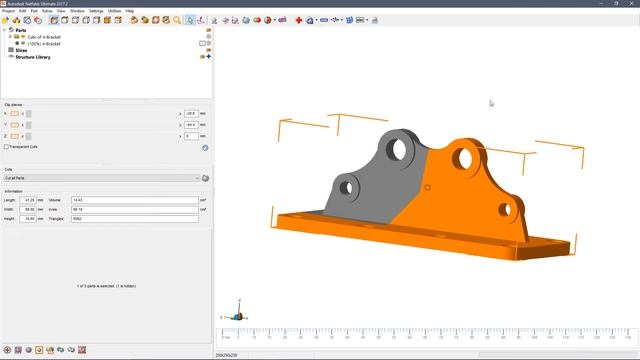Click the blue round icon below clip planes

205,148
